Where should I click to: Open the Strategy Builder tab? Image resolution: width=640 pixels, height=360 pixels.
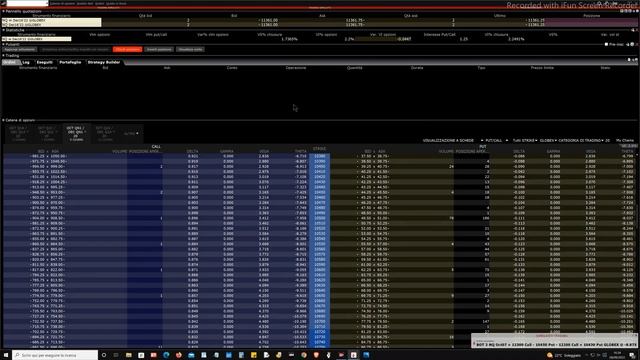pos(104,62)
